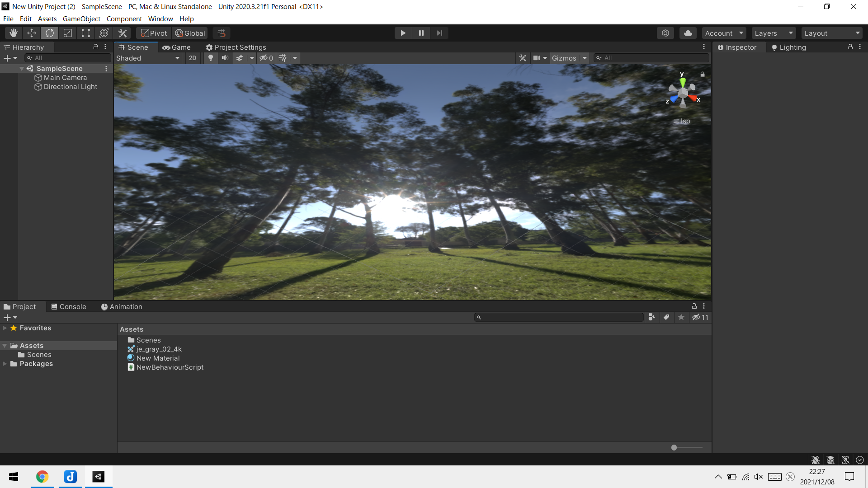Open Gizmos dropdown arrow
This screenshot has height=488, width=868.
tap(585, 58)
